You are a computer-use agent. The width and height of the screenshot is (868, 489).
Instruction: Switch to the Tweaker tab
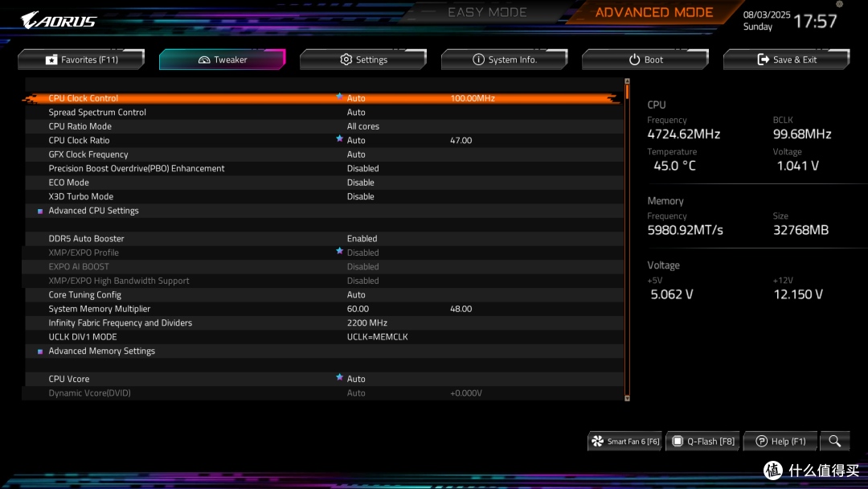click(223, 60)
